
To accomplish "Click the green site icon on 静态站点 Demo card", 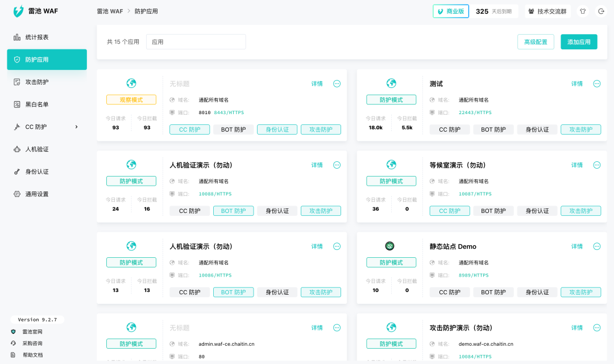I will pos(389,246).
